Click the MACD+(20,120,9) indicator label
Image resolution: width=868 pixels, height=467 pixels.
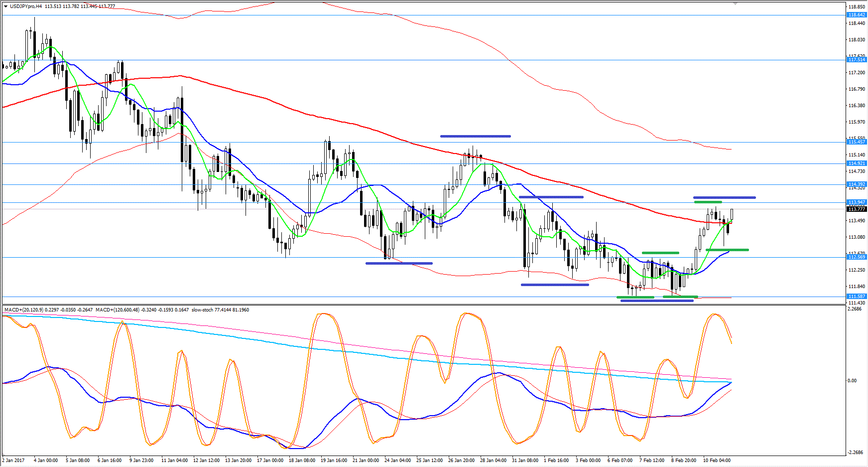click(23, 310)
